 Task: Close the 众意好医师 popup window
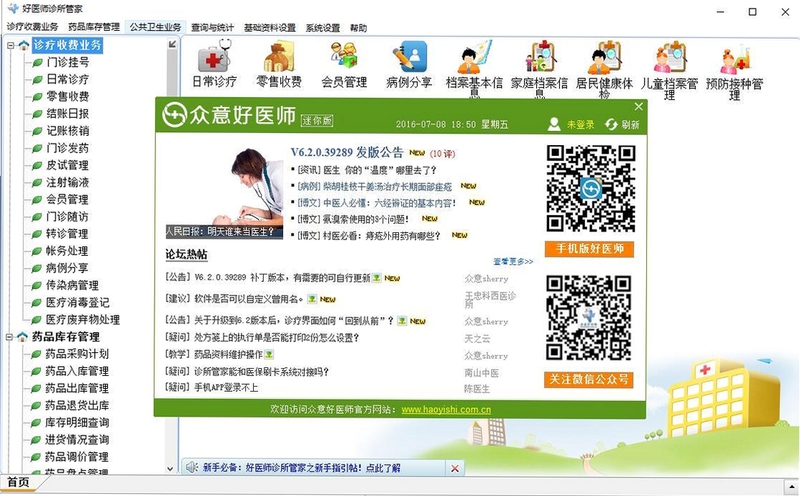coord(638,107)
